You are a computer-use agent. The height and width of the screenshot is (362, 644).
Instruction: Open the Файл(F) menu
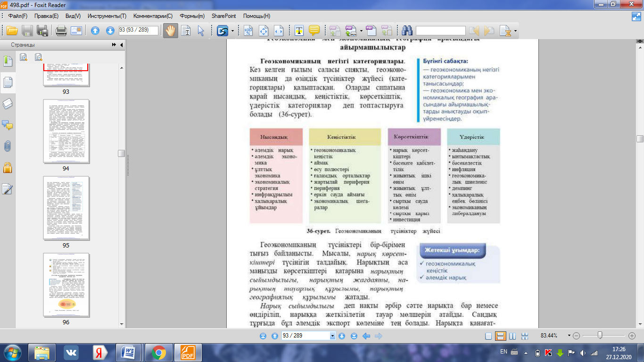(x=18, y=16)
